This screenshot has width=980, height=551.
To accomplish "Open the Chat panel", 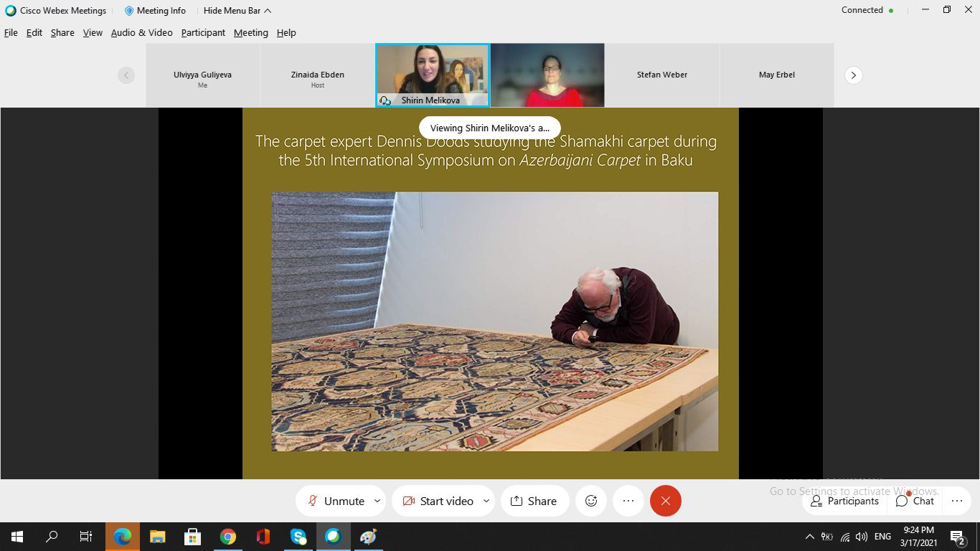I will (x=915, y=501).
